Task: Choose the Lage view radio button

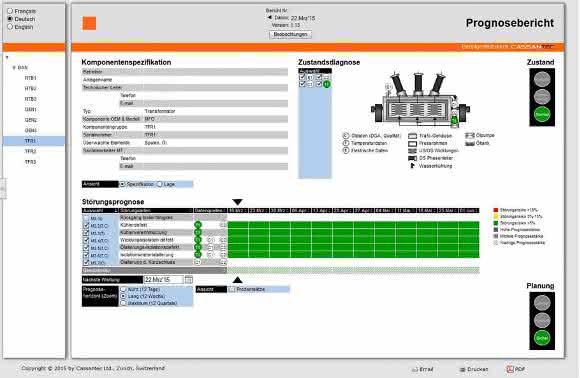Action: tap(160, 184)
